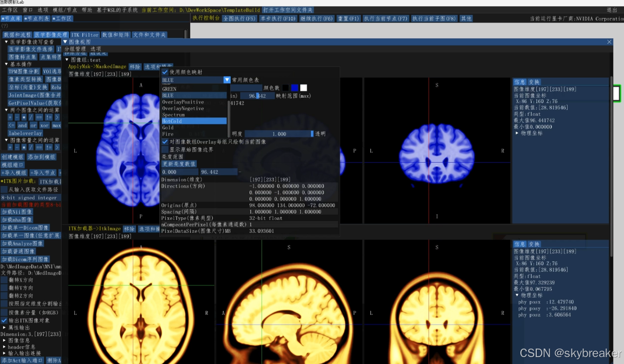Switch to the 数值和矩阵 tab

tap(116, 35)
